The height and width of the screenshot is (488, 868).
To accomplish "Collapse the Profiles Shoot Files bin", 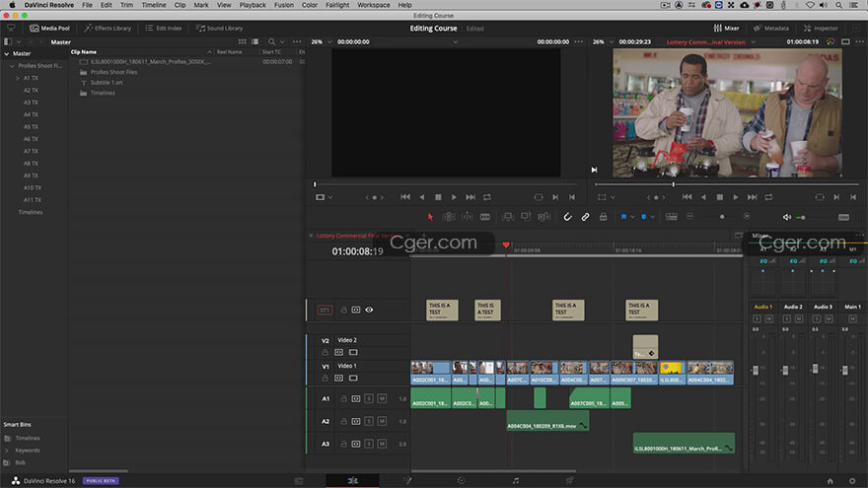I will tap(12, 66).
